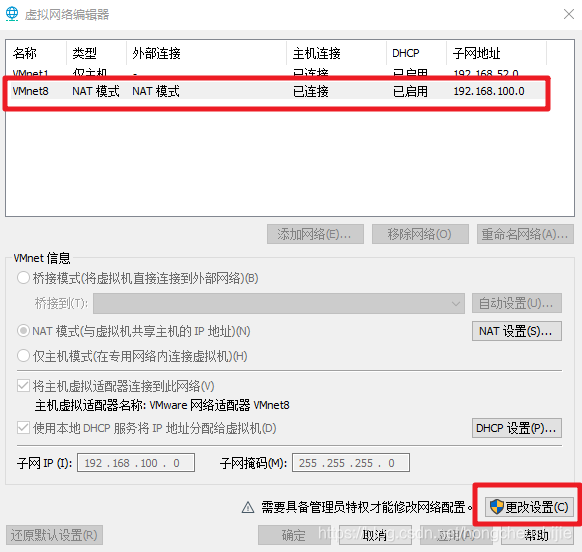
Task: Click the 子网地址 column header
Action: (x=497, y=53)
